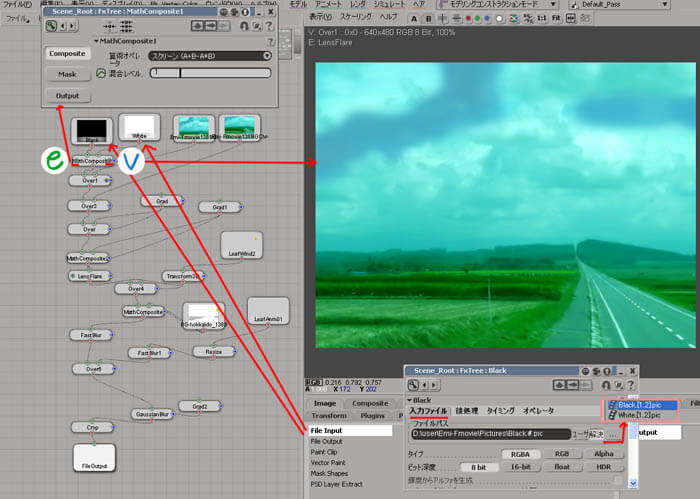The image size is (700, 499).
Task: Open the Output tab of MathComposite1
Action: coord(67,96)
